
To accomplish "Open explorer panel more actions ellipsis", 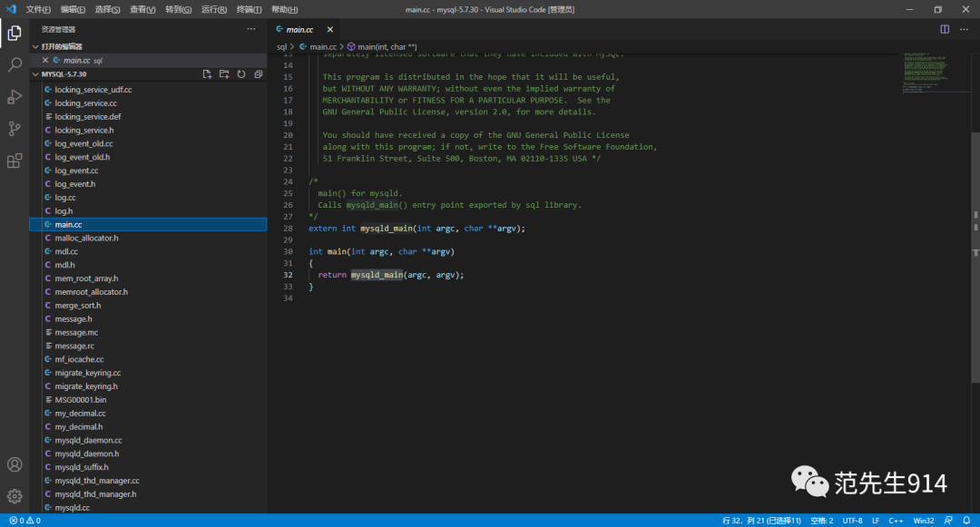I will (250, 29).
